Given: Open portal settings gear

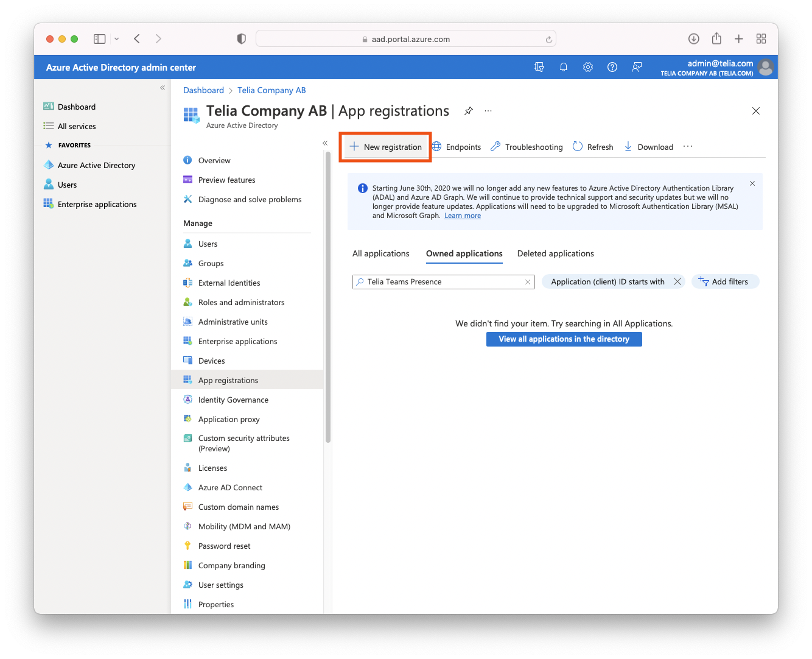Looking at the screenshot, I should pyautogui.click(x=588, y=67).
